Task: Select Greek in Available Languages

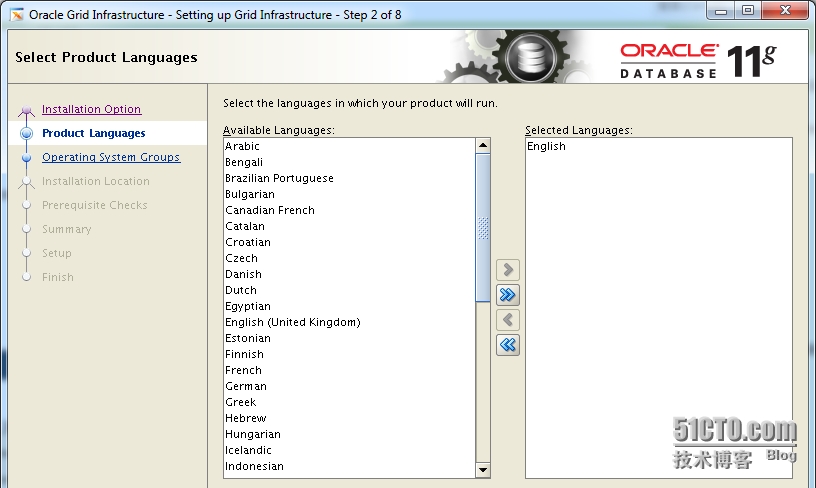Action: click(x=349, y=402)
